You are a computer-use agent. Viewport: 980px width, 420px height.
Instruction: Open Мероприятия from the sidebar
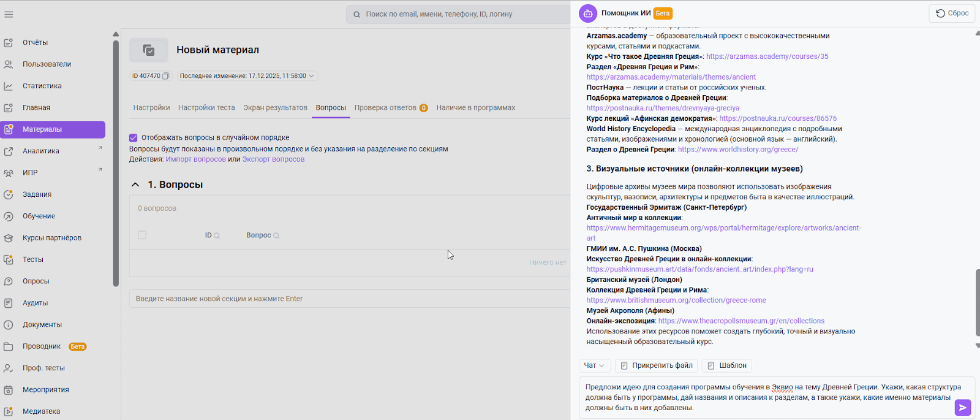click(45, 389)
